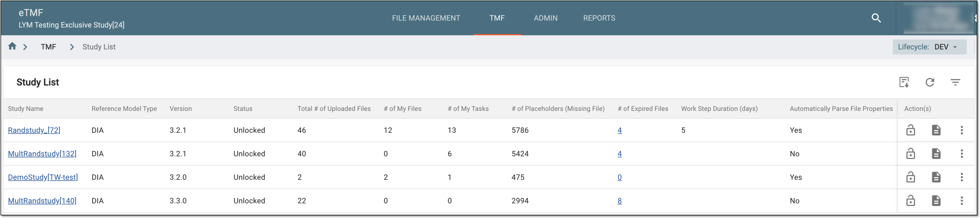Viewport: 980px width, 218px height.
Task: Open more options for Randstudy_[72]
Action: (962, 130)
